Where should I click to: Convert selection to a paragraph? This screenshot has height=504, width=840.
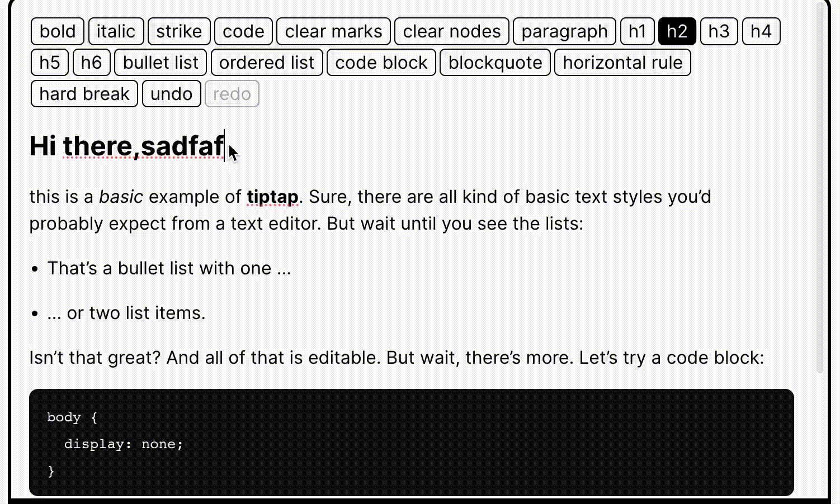[x=564, y=31]
